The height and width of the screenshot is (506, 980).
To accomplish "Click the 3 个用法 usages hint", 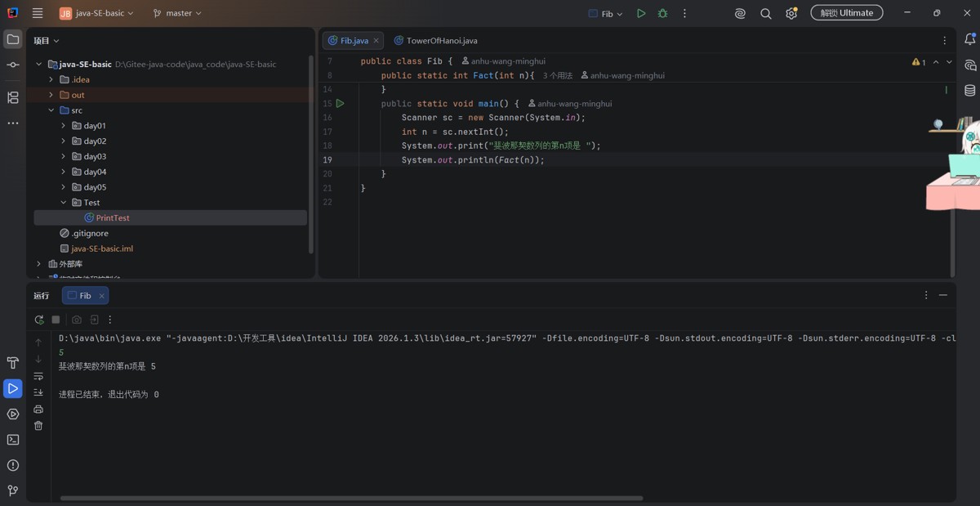I will point(558,75).
